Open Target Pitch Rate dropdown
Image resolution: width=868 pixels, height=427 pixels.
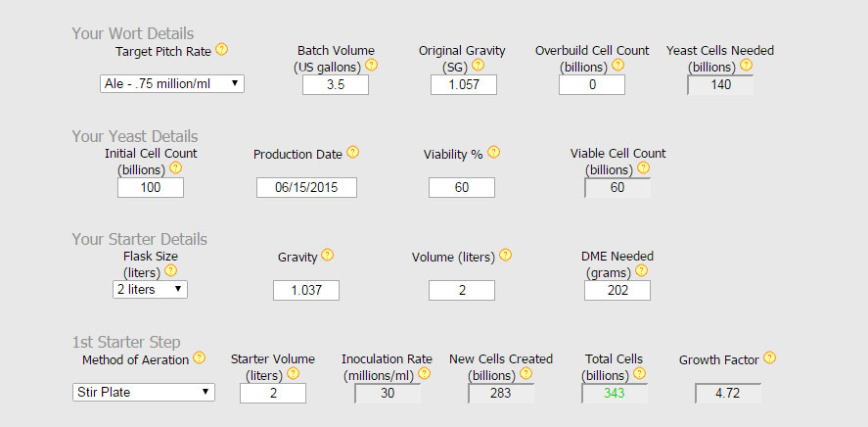coord(172,84)
